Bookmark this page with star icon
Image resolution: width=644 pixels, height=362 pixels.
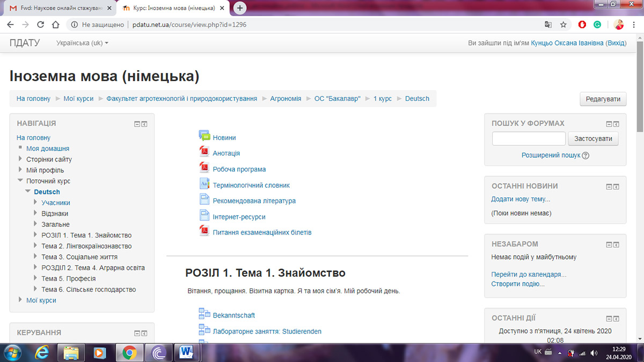click(x=563, y=25)
